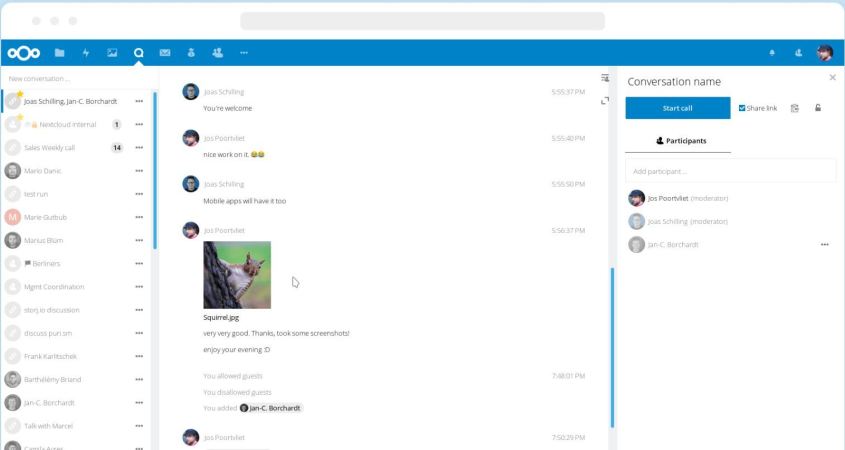Screen dimensions: 845x450
Task: Open the Gallery app icon
Action: [x=112, y=53]
